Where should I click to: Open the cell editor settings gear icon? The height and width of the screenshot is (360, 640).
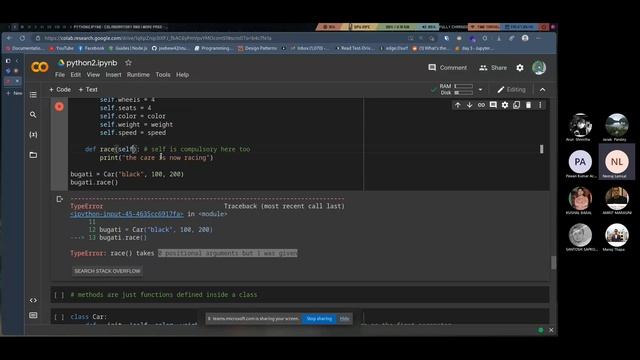click(x=505, y=105)
